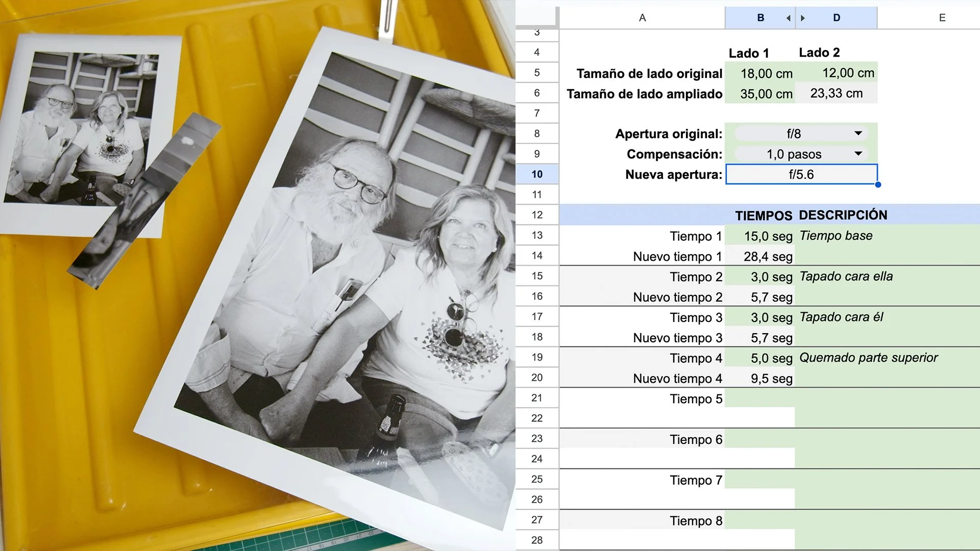Select the 3,0 seg Tiempo 3 cell
The image size is (980, 551).
760,317
